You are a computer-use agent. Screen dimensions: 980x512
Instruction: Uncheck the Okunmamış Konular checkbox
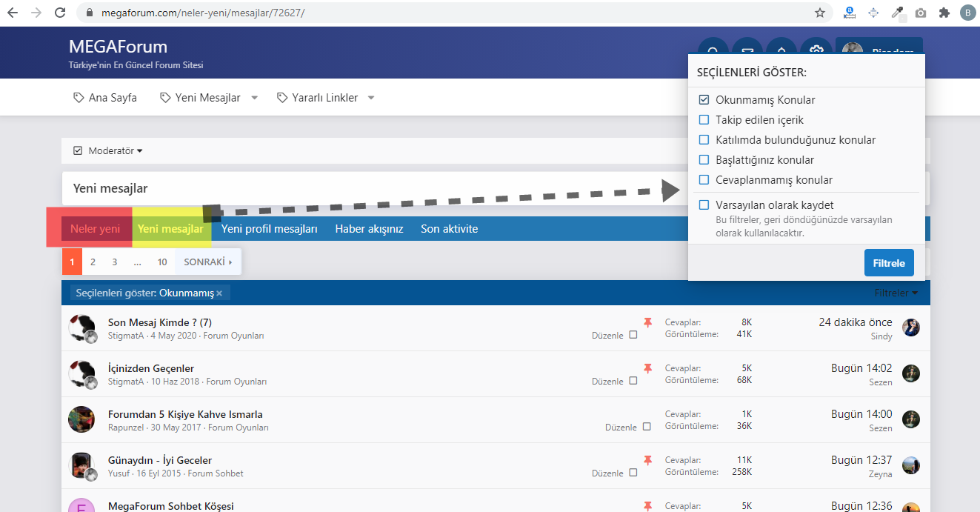tap(704, 100)
